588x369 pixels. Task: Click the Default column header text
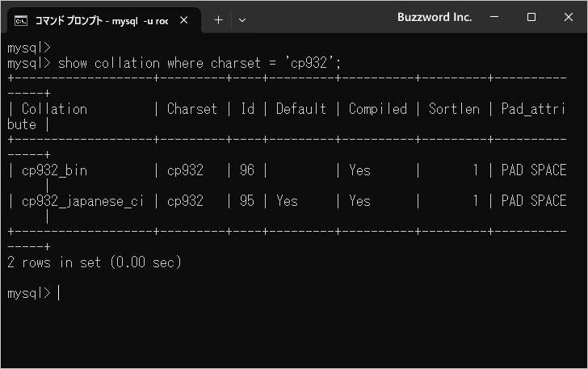(301, 109)
